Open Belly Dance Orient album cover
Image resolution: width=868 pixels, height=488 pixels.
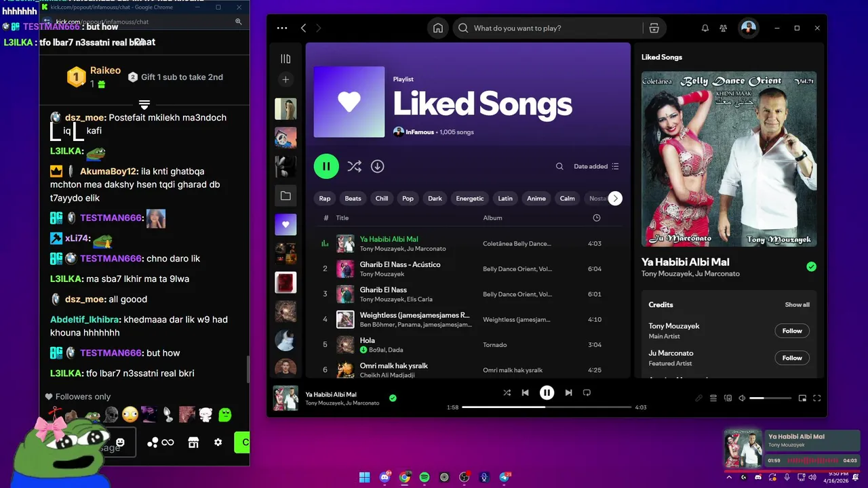[729, 159]
